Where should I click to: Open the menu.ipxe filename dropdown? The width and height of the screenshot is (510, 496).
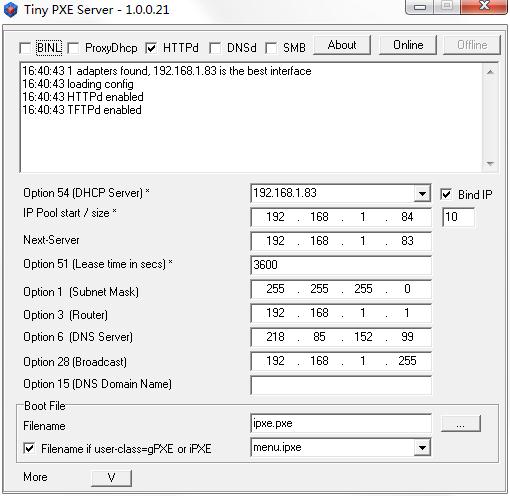[422, 447]
